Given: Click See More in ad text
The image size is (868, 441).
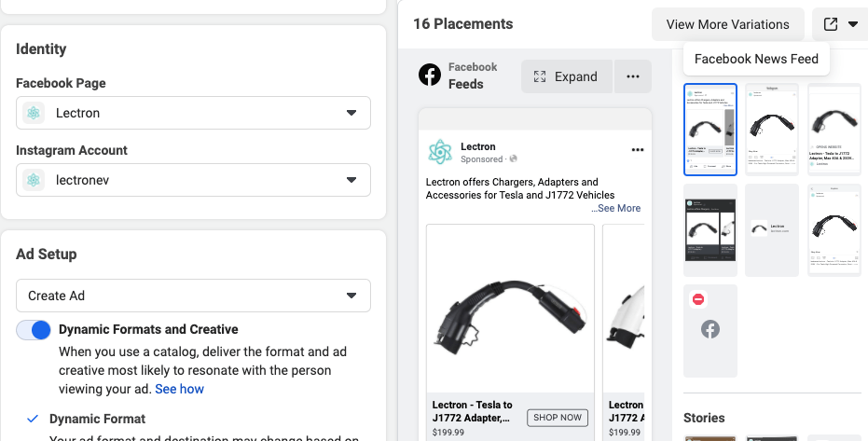Looking at the screenshot, I should tap(618, 208).
